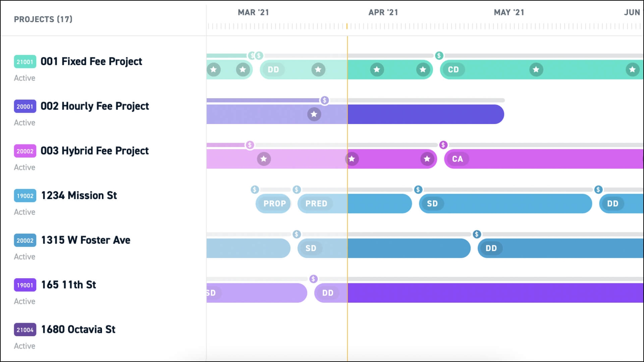644x362 pixels.
Task: Click first dollar marker on 003 Hybrid row
Action: click(250, 145)
